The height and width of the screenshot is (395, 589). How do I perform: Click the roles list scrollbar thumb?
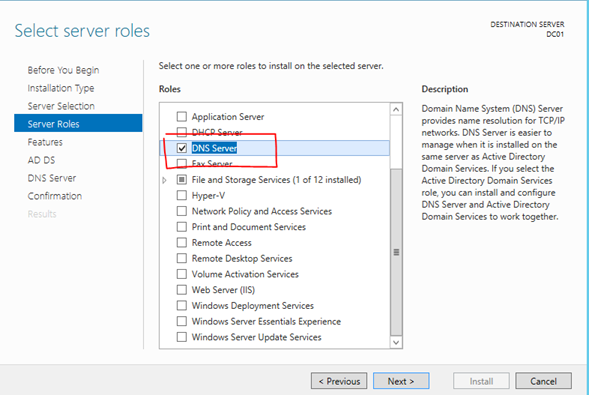[396, 252]
